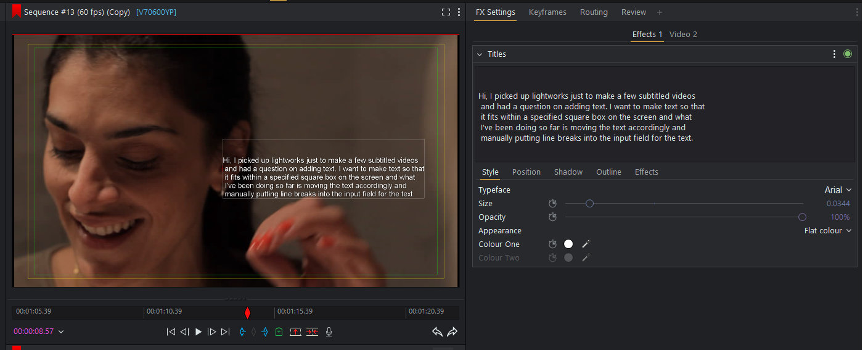This screenshot has width=868, height=350.
Task: Jump to the start of the sequence
Action: [x=171, y=331]
